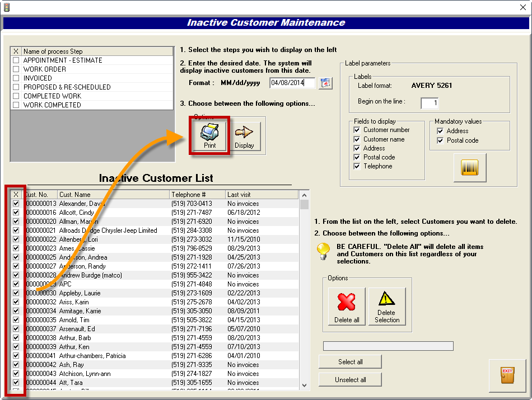Check the INVOICED process step
Screen dimensions: 532x400
[16, 78]
